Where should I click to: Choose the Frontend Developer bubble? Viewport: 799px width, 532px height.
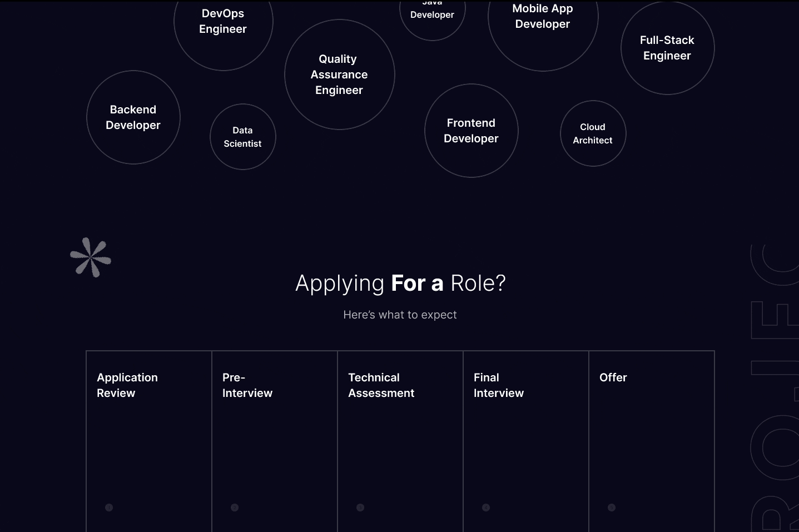coord(472,131)
